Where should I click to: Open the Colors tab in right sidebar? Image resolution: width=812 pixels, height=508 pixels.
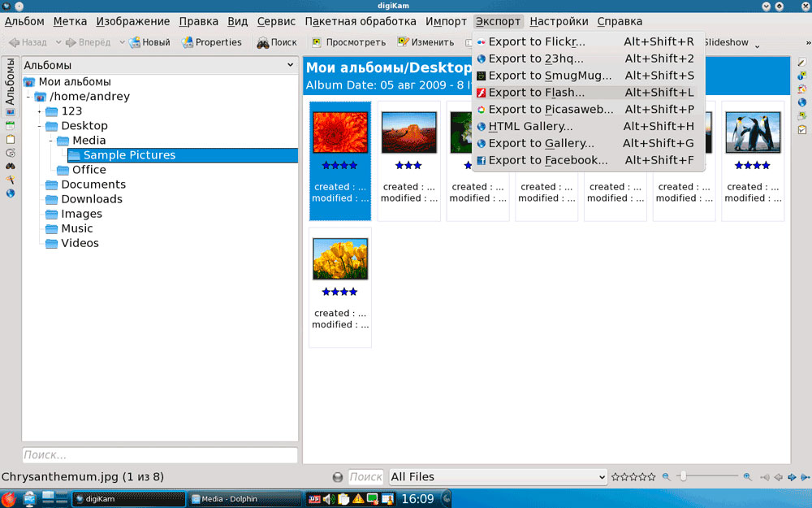coord(801,89)
